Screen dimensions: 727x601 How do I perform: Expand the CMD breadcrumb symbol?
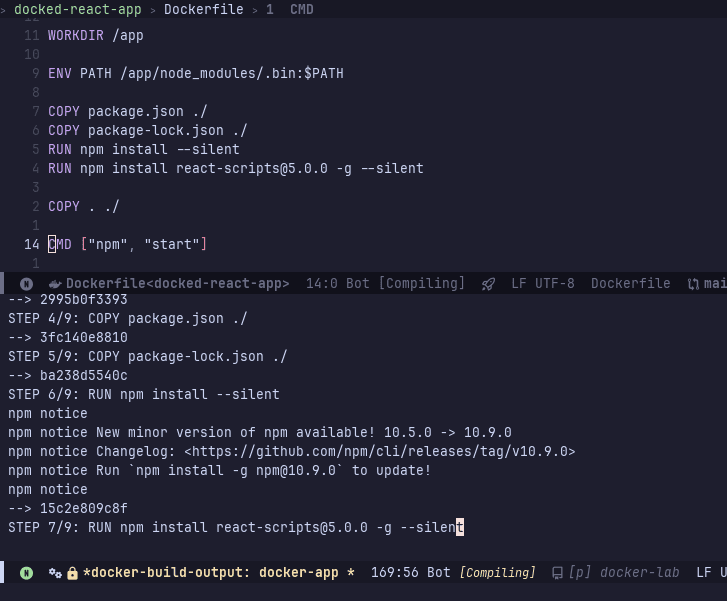pyautogui.click(x=301, y=9)
